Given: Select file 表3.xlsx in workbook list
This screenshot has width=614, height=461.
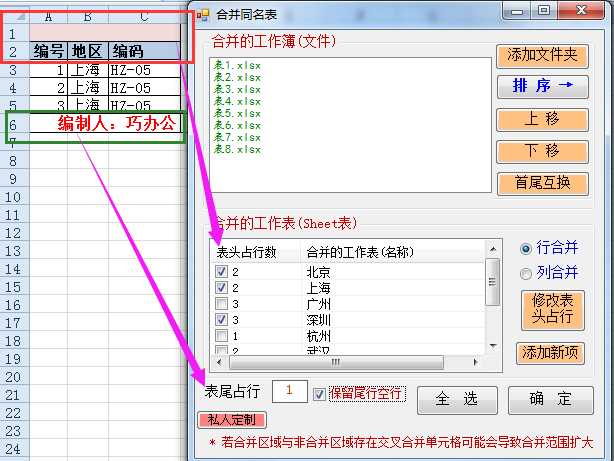Looking at the screenshot, I should [x=237, y=89].
